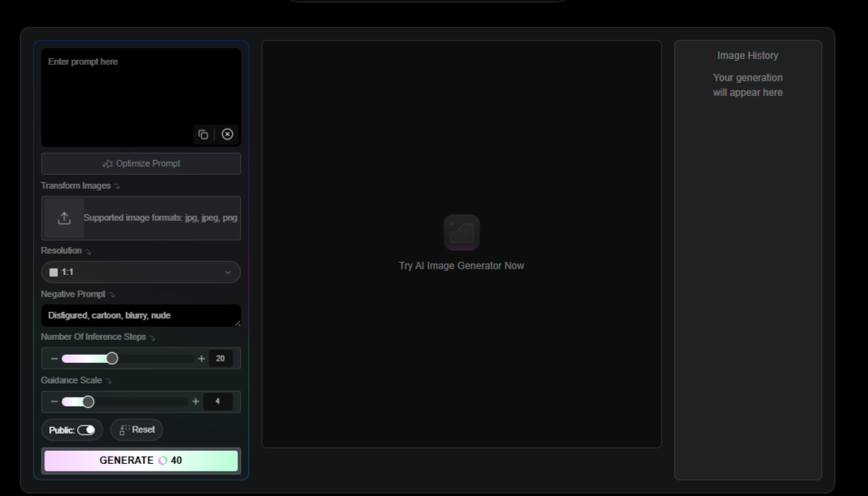Decrease inference steps with the minus icon
The width and height of the screenshot is (868, 496).
[x=54, y=359]
